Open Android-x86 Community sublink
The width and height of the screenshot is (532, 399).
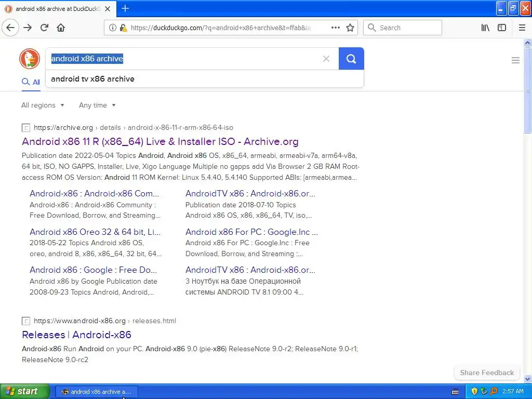[95, 193]
